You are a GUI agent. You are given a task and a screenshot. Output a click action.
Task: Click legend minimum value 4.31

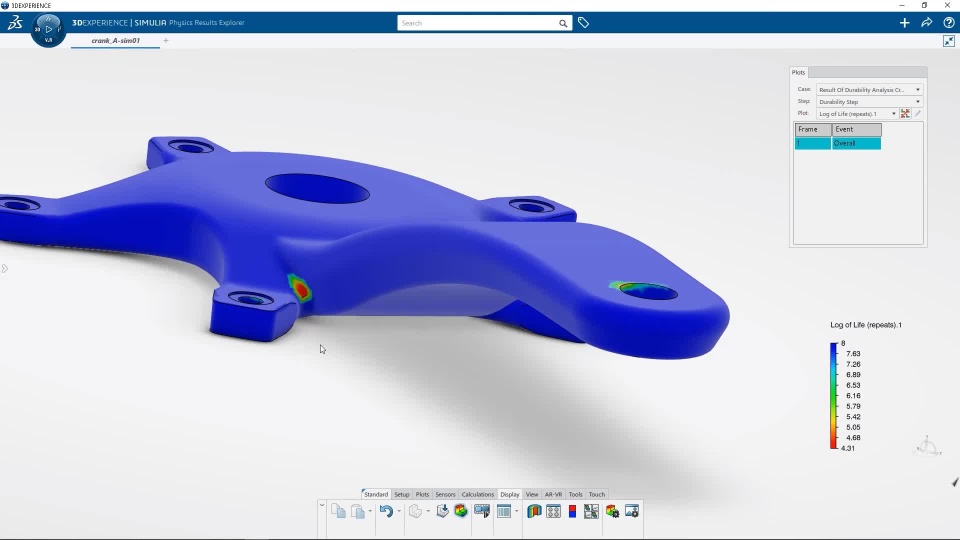click(848, 448)
